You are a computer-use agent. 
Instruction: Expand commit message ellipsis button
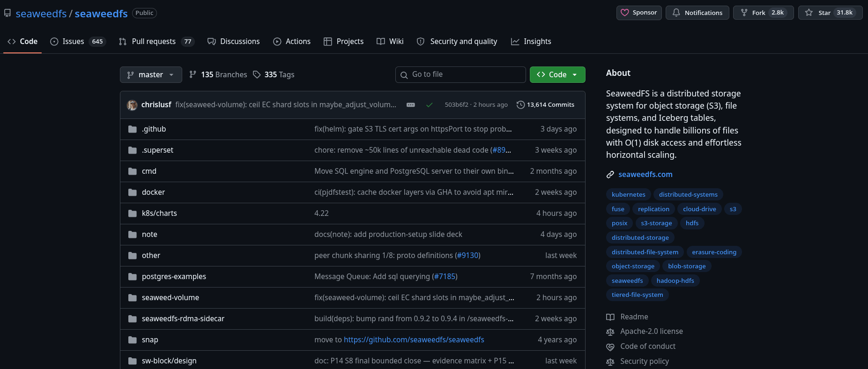tap(411, 105)
